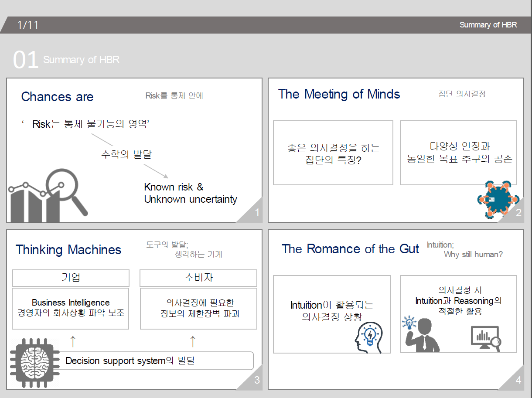Click the 1/11 page indicator
532x398 pixels.
pos(28,25)
